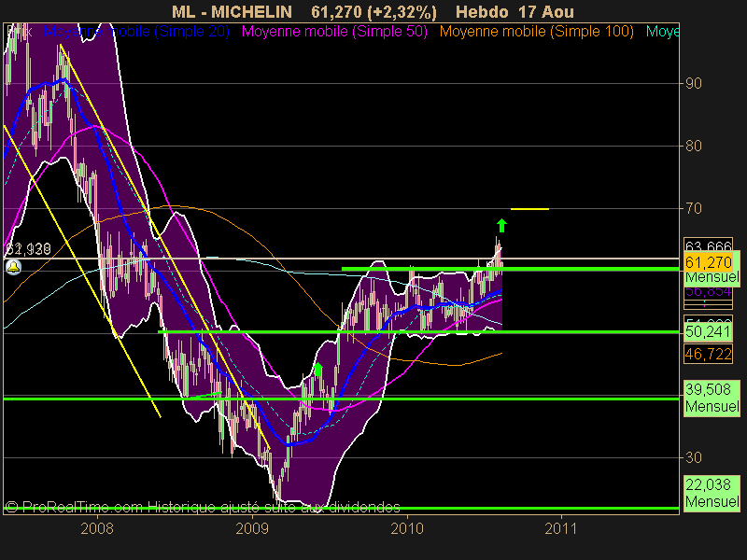Click the ML - MICHELIN chart title
This screenshot has width=747, height=560.
coord(232,11)
